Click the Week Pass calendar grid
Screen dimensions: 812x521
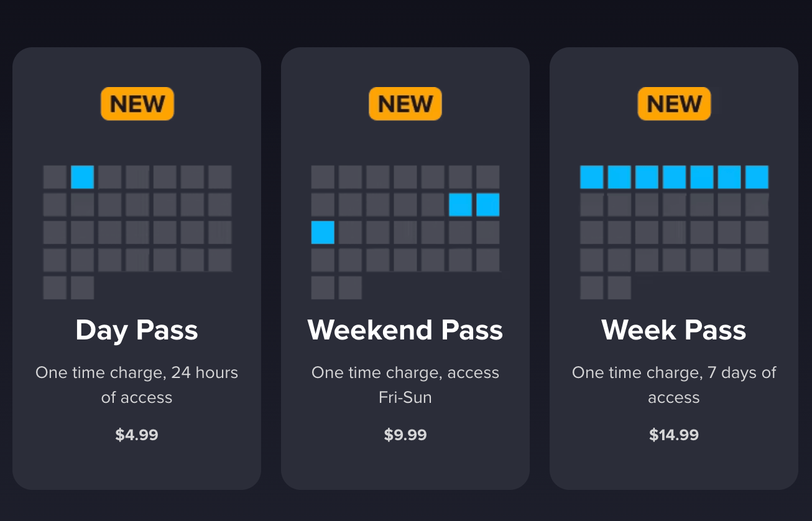click(674, 232)
